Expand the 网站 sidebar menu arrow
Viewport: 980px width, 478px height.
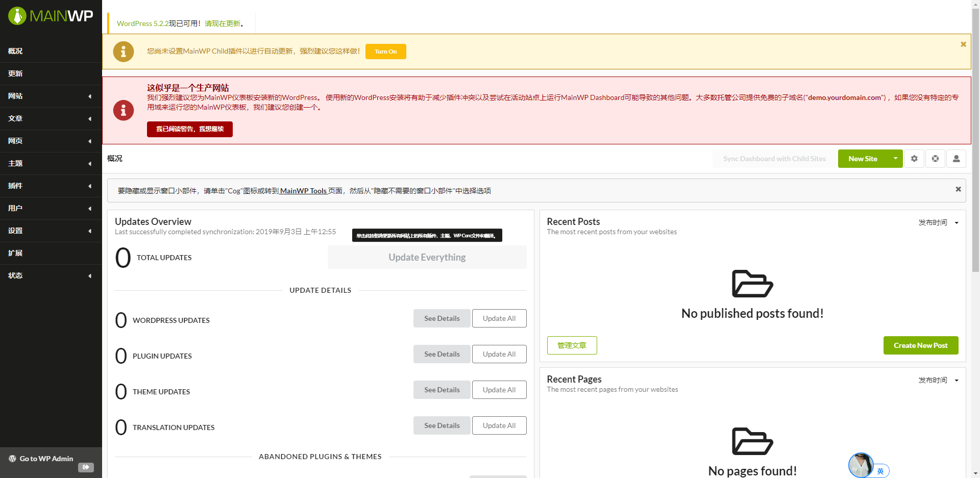tap(90, 96)
